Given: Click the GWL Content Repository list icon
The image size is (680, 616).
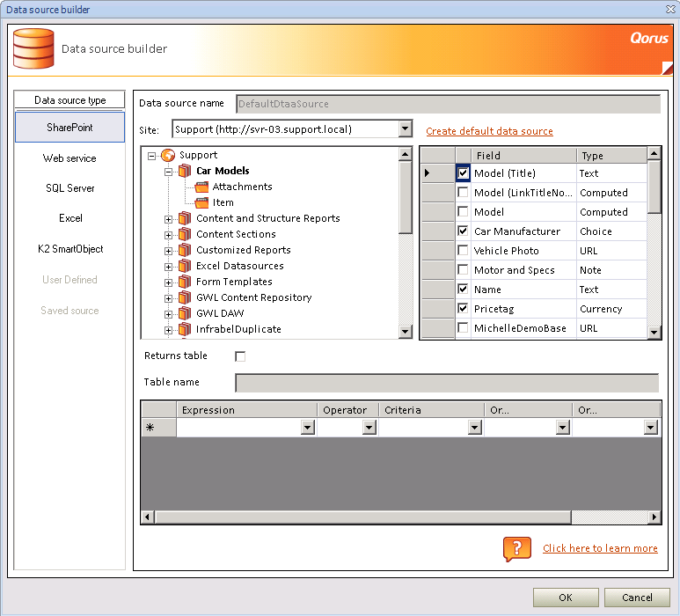Looking at the screenshot, I should coord(185,297).
